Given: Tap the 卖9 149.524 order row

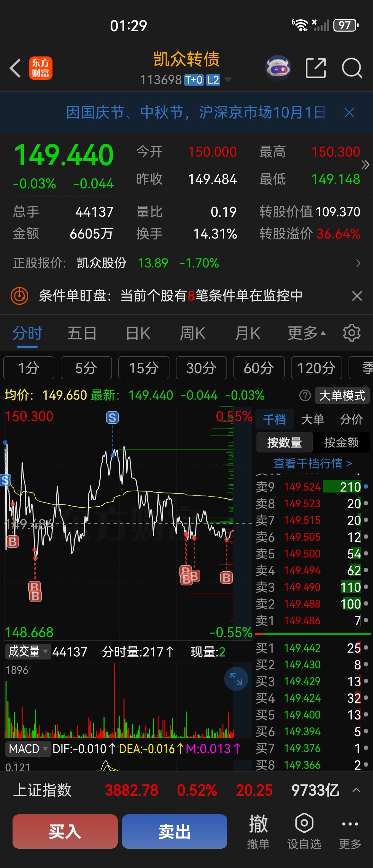Looking at the screenshot, I should pyautogui.click(x=313, y=487).
